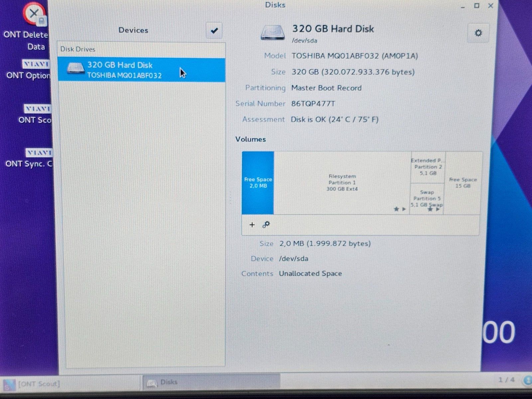
Task: Select the Swap Partition 5 volume
Action: point(427,197)
